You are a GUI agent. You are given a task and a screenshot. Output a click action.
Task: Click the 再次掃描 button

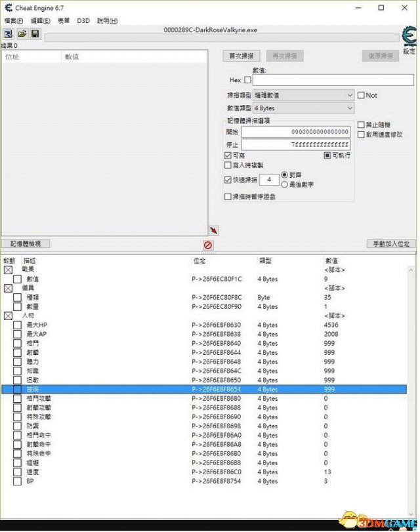(x=285, y=56)
